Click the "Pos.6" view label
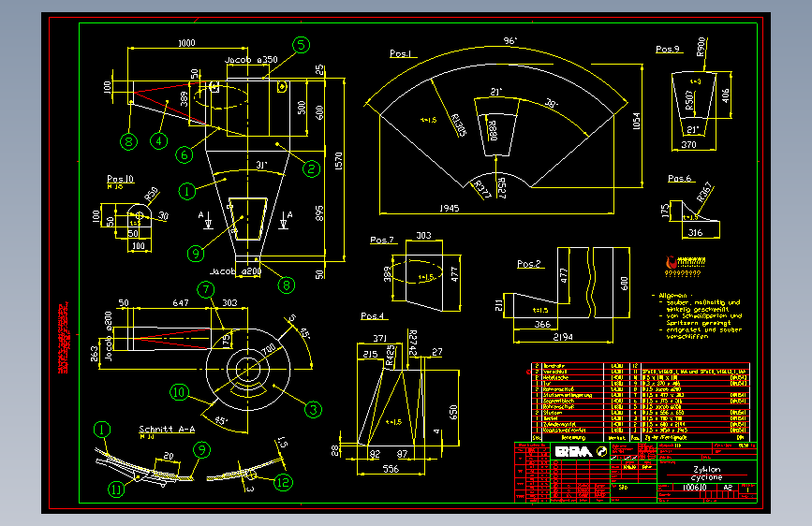The width and height of the screenshot is (812, 526). [x=679, y=179]
